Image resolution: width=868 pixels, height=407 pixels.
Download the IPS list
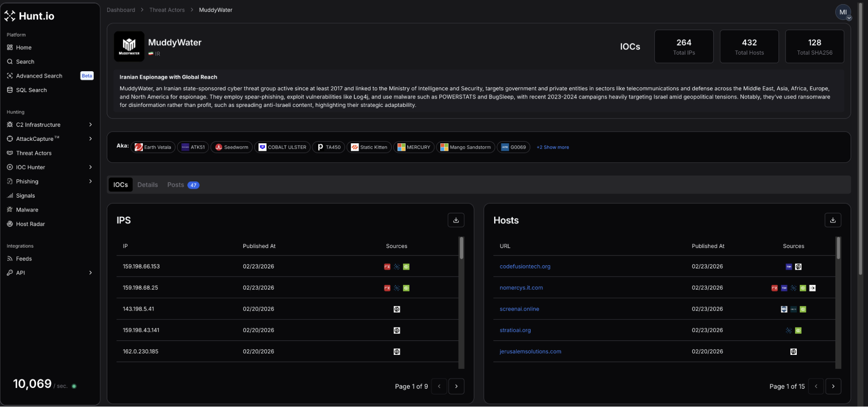tap(455, 220)
